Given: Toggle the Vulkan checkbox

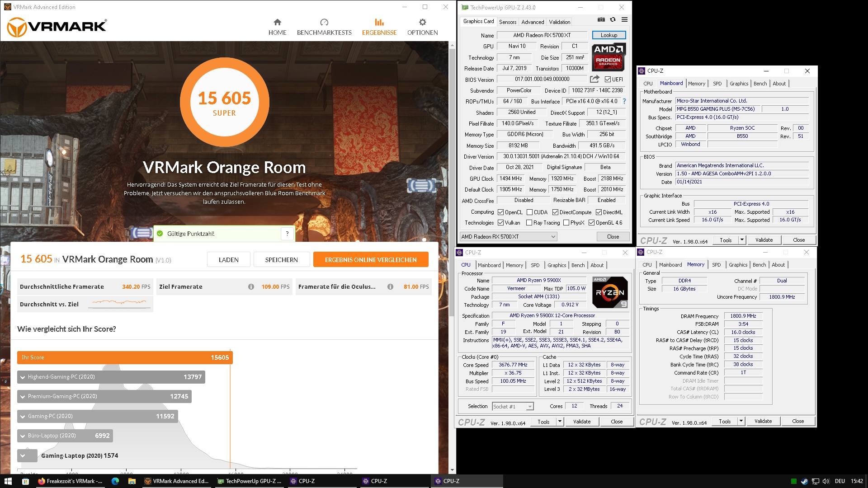Looking at the screenshot, I should click(500, 223).
